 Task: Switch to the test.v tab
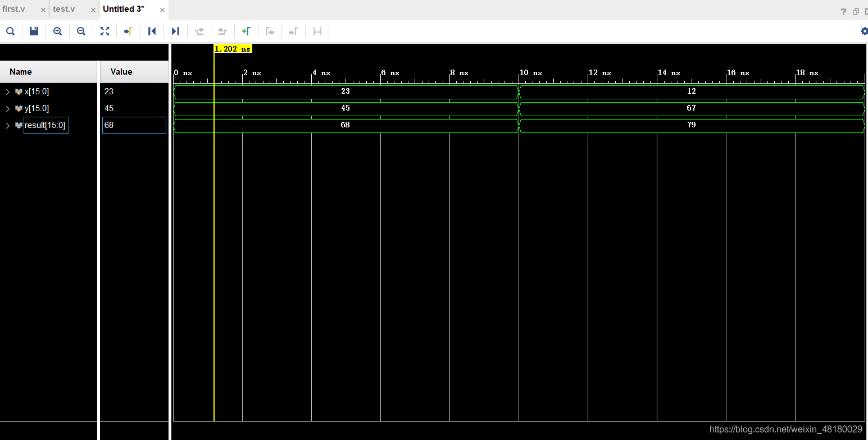(64, 10)
